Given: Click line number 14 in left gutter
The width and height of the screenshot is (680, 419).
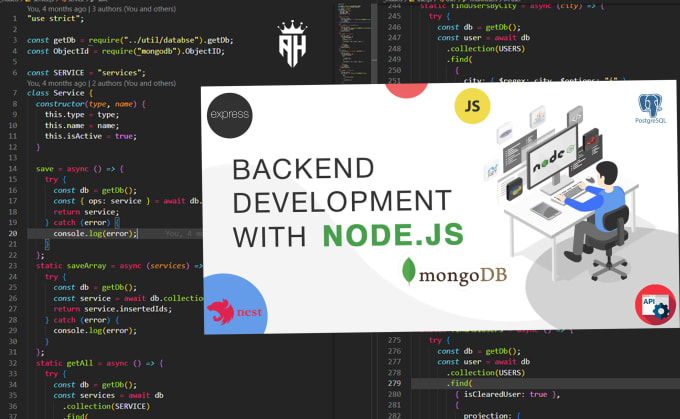Looking at the screenshot, I should [13, 169].
